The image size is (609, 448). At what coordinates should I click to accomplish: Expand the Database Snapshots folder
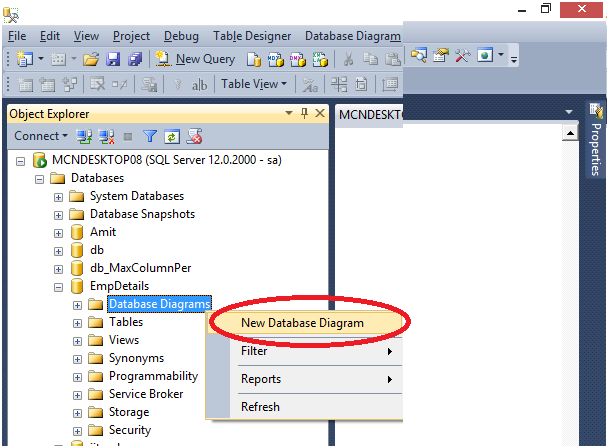point(58,215)
